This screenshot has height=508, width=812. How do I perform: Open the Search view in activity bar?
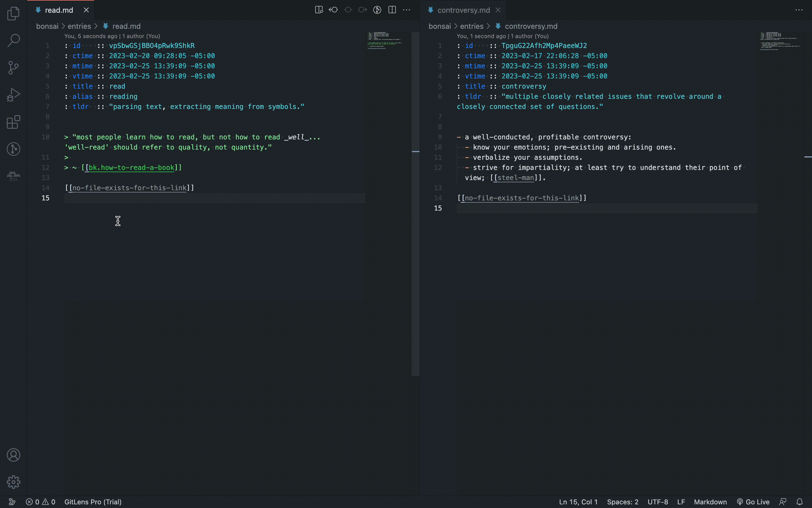(14, 40)
